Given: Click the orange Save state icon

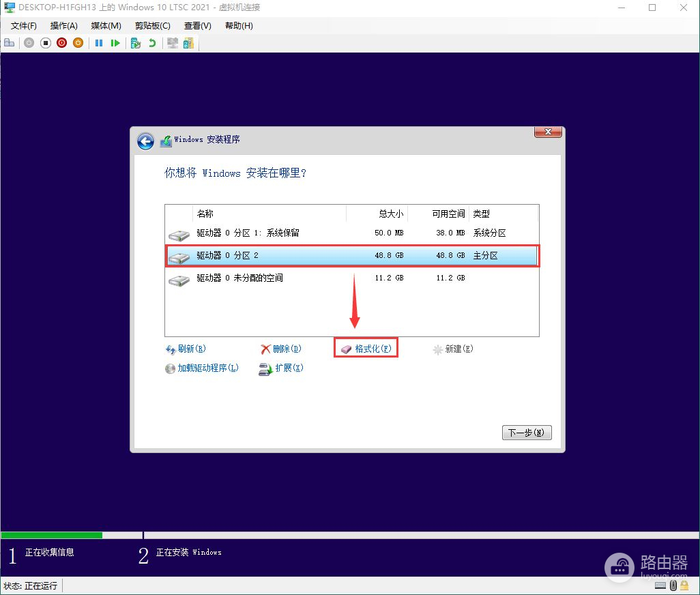Looking at the screenshot, I should (x=78, y=43).
